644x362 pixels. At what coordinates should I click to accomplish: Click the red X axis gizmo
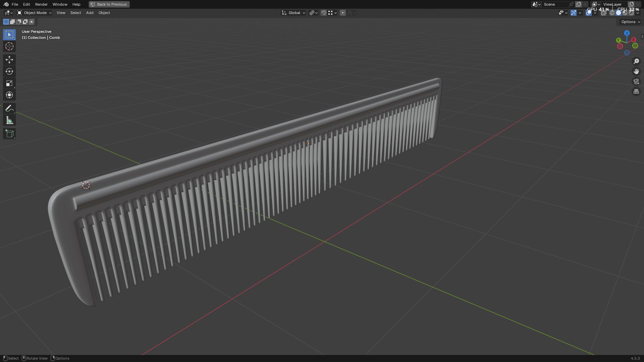(634, 40)
